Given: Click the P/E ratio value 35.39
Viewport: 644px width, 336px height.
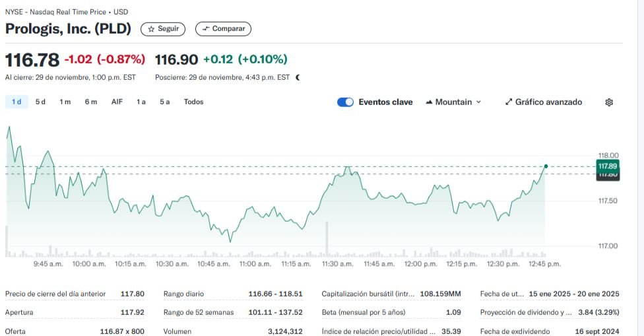Looking at the screenshot, I should pyautogui.click(x=451, y=331).
